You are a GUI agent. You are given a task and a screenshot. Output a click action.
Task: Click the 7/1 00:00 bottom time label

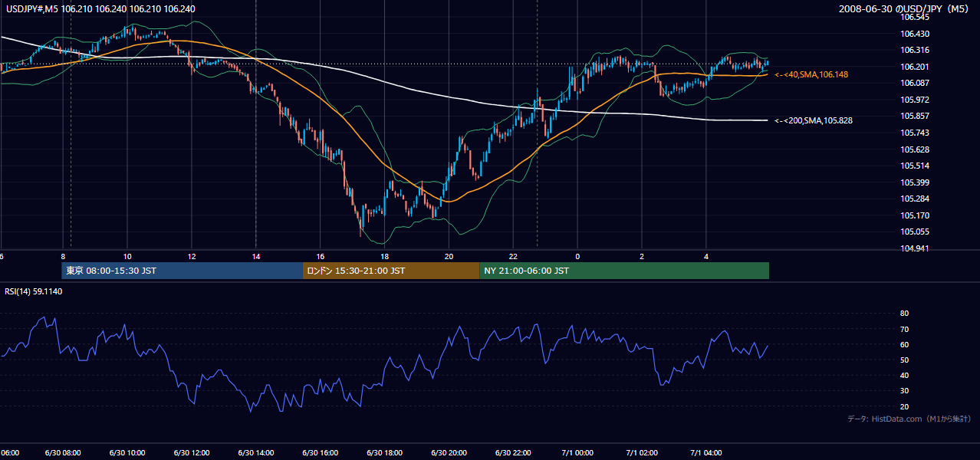[x=578, y=453]
